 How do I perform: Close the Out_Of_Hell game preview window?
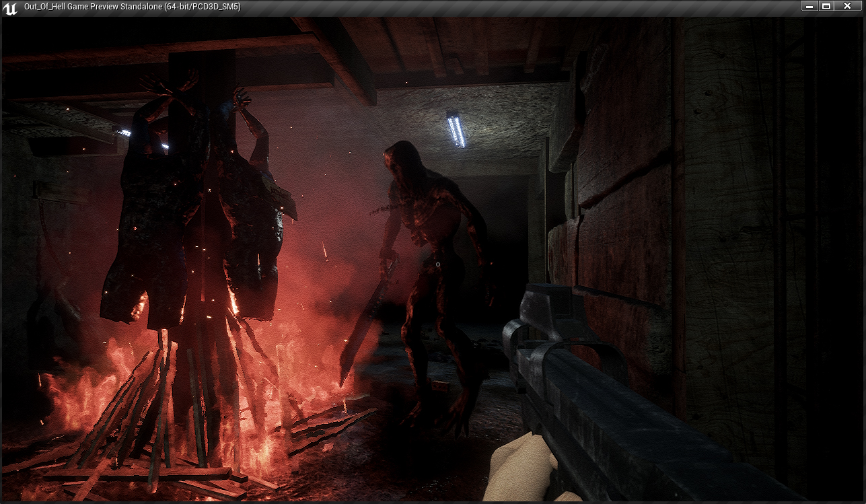pos(847,6)
